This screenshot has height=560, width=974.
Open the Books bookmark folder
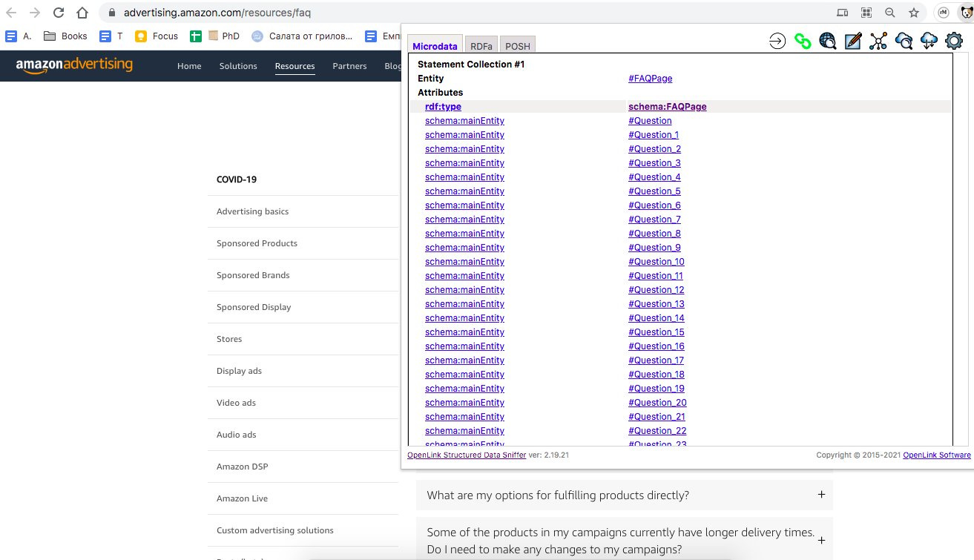point(65,36)
